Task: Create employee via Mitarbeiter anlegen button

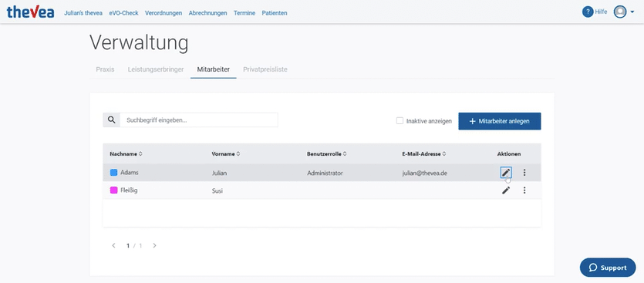Action: click(500, 121)
